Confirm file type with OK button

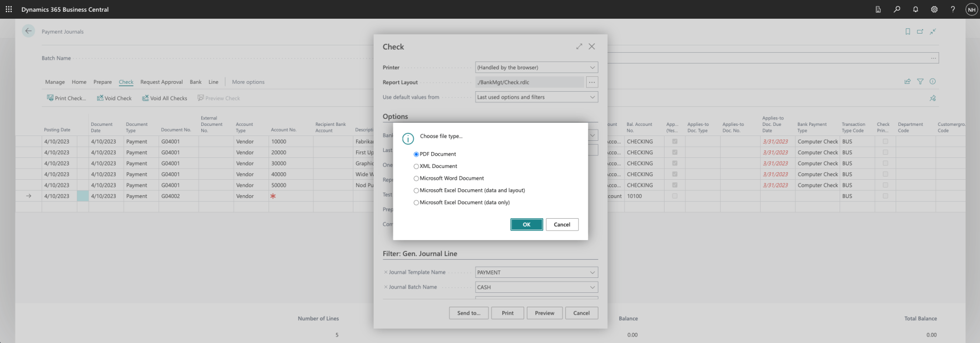pyautogui.click(x=526, y=225)
